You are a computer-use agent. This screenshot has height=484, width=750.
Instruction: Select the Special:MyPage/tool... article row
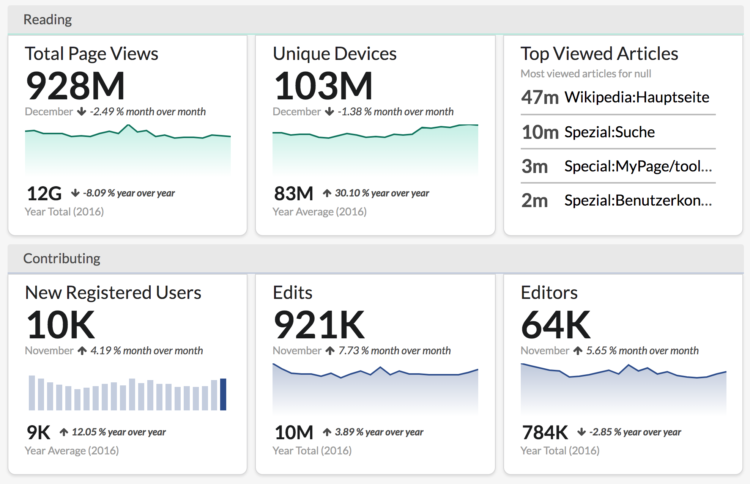point(618,165)
